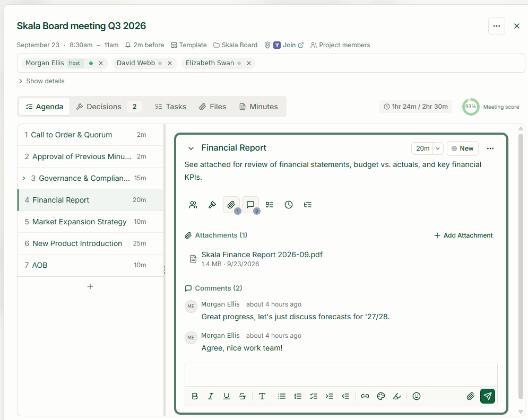Open the meeting more options menu
The width and height of the screenshot is (528, 420).
(496, 26)
